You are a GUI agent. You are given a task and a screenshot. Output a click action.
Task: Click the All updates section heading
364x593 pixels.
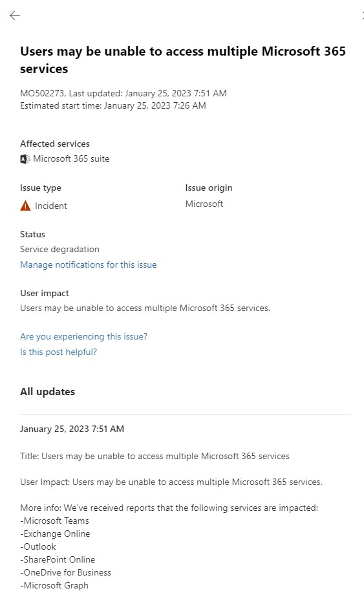coord(47,392)
